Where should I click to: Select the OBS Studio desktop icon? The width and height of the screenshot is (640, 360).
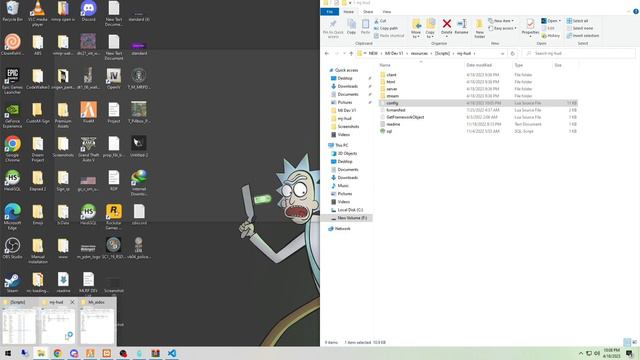12,249
